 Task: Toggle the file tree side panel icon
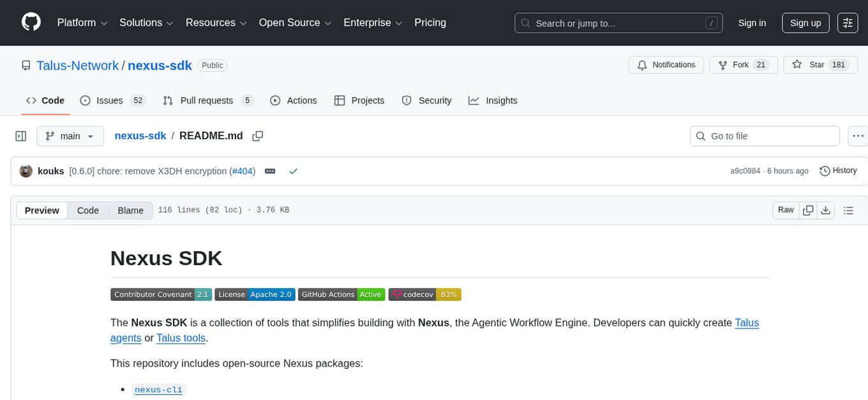tap(20, 135)
